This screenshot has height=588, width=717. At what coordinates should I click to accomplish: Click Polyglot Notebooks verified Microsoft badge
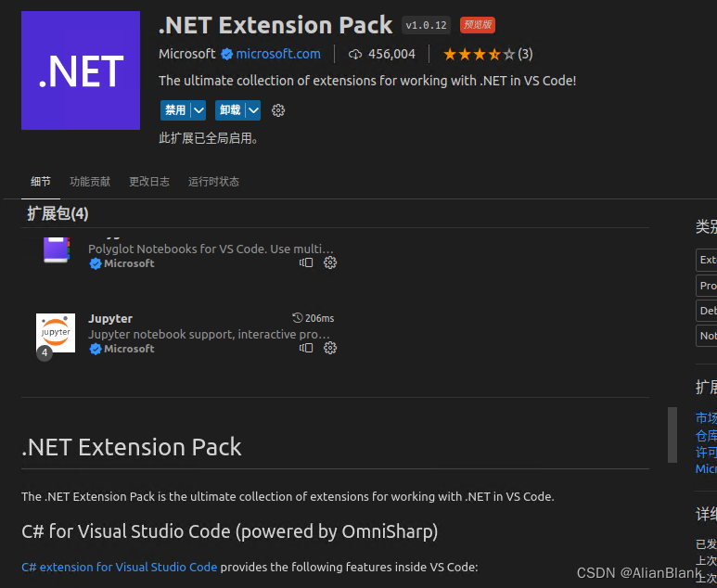tap(96, 263)
